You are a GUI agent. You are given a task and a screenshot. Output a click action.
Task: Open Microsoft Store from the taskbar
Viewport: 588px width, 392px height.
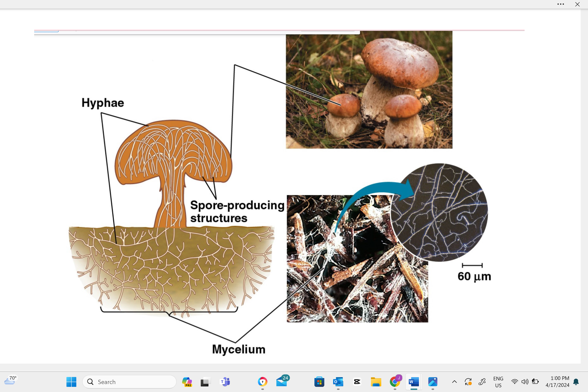pos(319,382)
